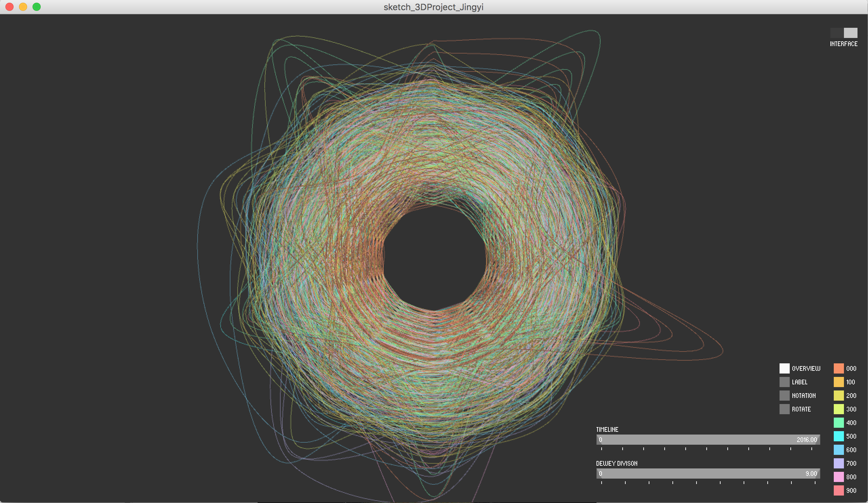Click on the DEWEY DIVISON range slider
The height and width of the screenshot is (503, 868).
tap(708, 474)
